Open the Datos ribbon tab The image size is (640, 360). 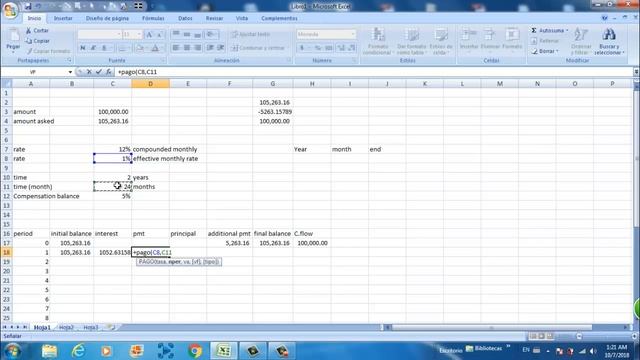click(185, 18)
